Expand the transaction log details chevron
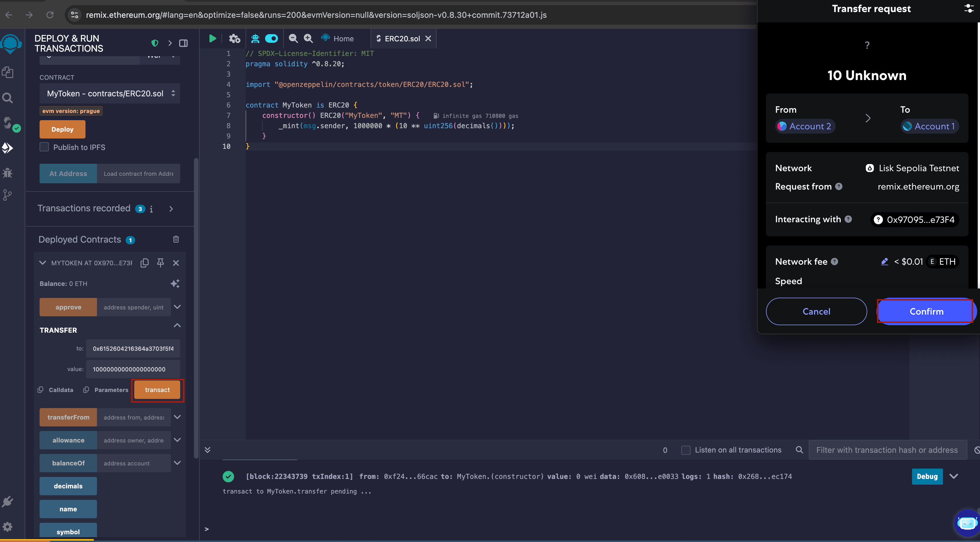 coord(954,476)
